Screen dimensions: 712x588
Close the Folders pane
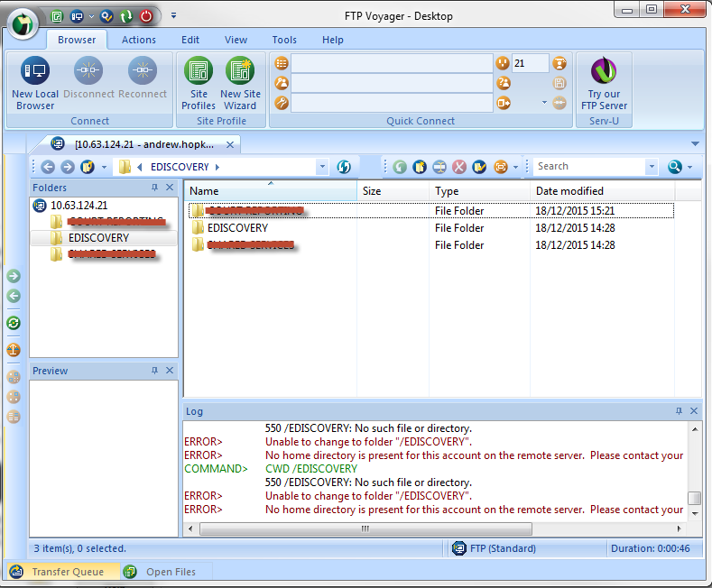coord(170,188)
